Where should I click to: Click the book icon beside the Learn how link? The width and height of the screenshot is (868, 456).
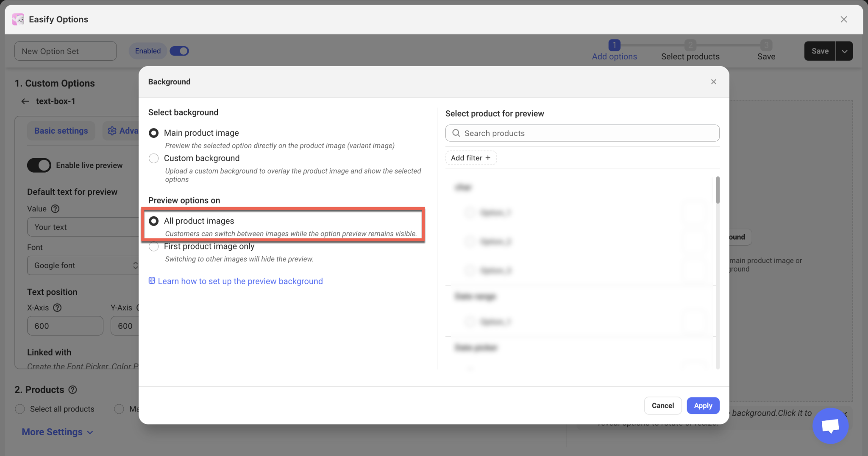[152, 281]
